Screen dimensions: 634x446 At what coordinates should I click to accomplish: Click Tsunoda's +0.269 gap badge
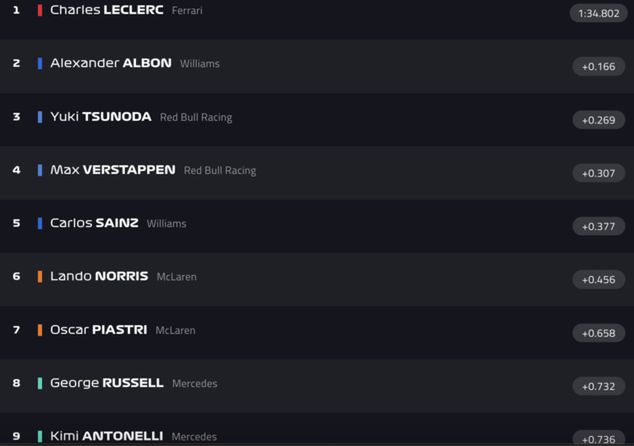click(x=598, y=120)
